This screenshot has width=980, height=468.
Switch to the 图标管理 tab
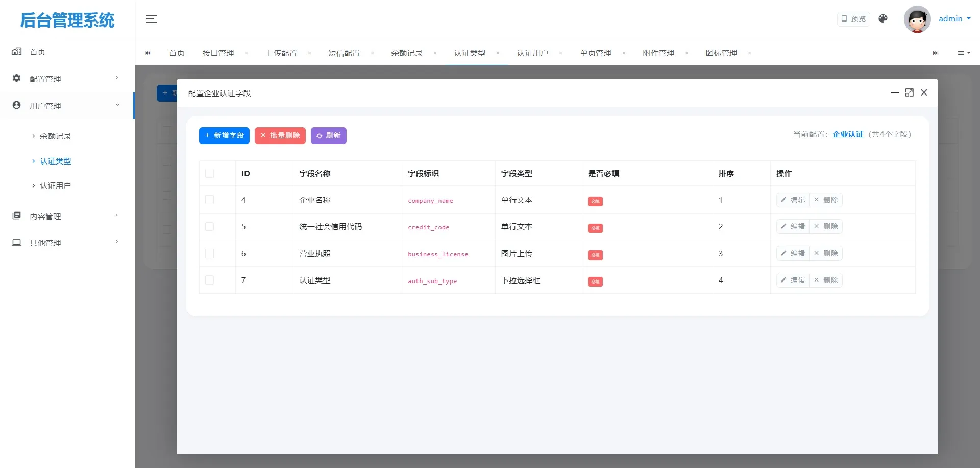721,53
